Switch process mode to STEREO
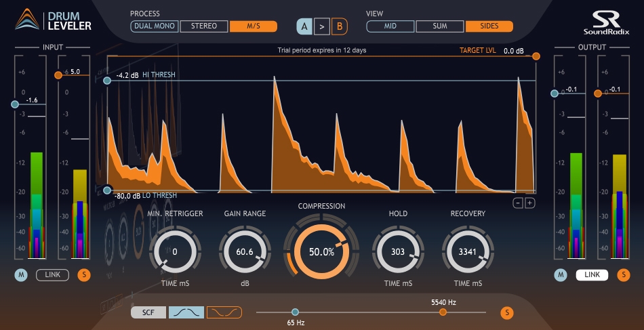The image size is (644, 330). [204, 26]
